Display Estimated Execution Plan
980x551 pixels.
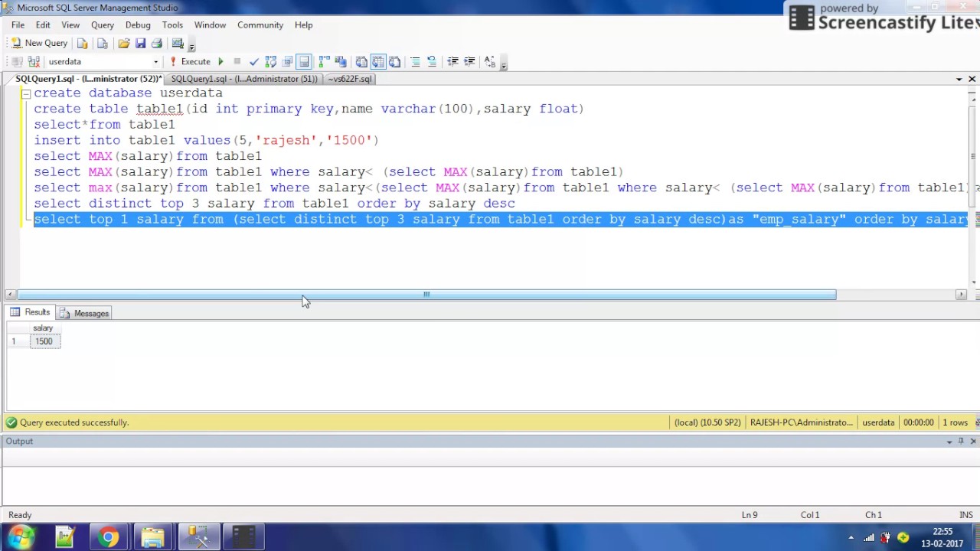point(270,62)
